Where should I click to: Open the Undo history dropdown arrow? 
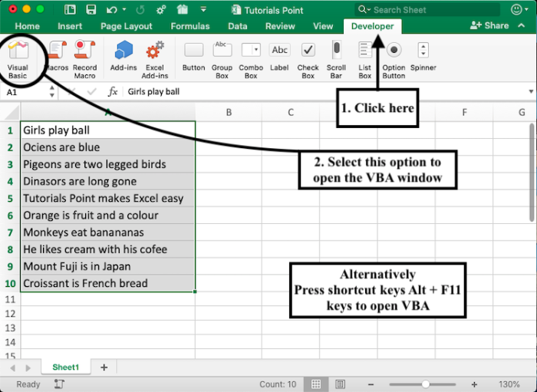pos(124,9)
